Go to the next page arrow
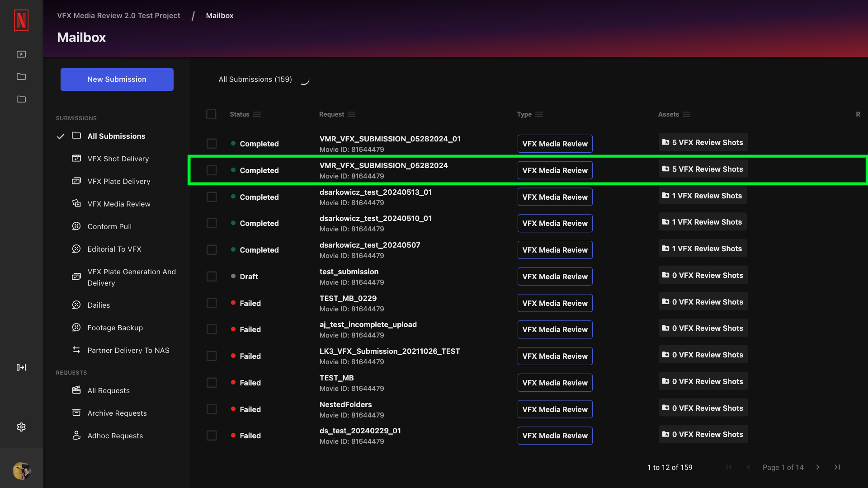Image resolution: width=868 pixels, height=488 pixels. pos(818,467)
